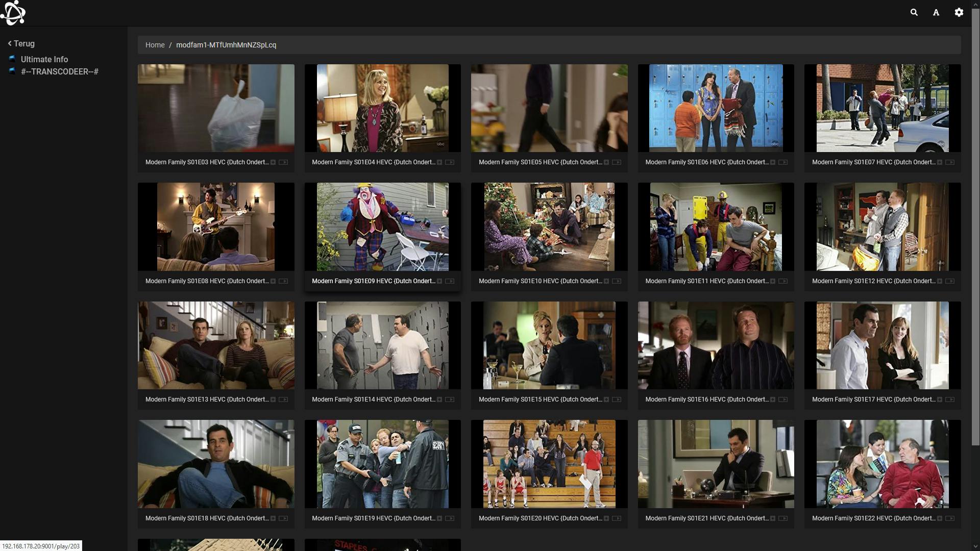Click video icon beside Modern Family S01E22 title

pos(950,518)
